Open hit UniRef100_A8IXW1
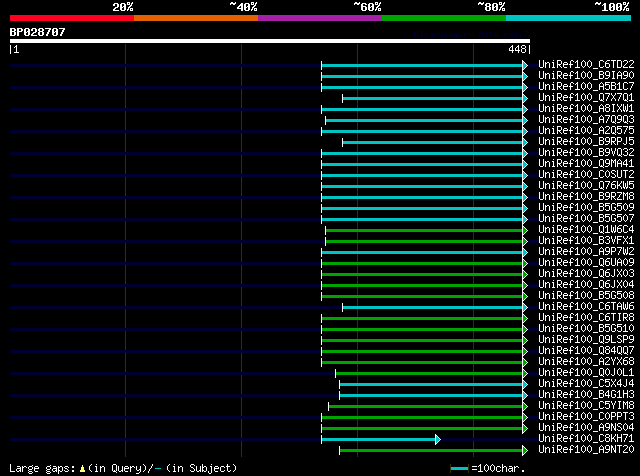The image size is (640, 476). pos(586,109)
